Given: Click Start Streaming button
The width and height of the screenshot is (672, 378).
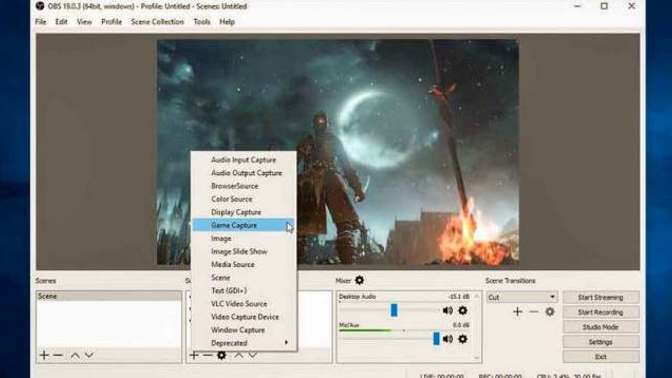Looking at the screenshot, I should click(x=601, y=297).
